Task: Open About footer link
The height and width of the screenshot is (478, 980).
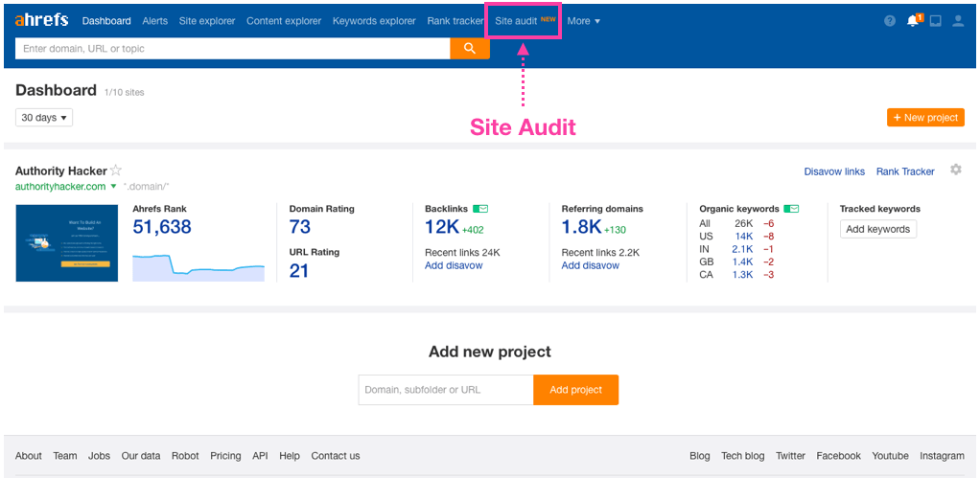Action: 29,456
